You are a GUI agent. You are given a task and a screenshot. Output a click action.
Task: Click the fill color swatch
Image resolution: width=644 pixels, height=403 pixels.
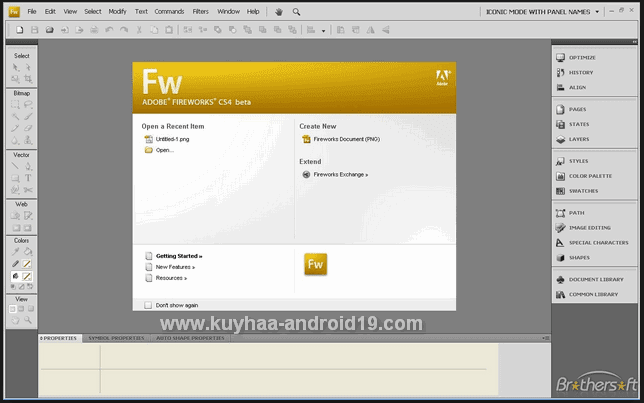tap(27, 276)
